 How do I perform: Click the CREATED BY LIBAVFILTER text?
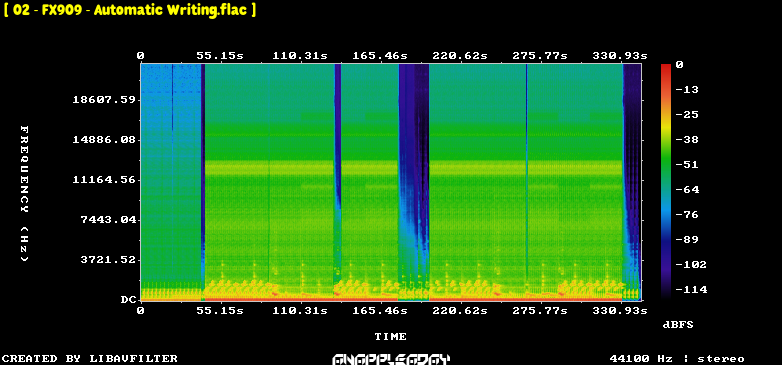pyautogui.click(x=90, y=359)
